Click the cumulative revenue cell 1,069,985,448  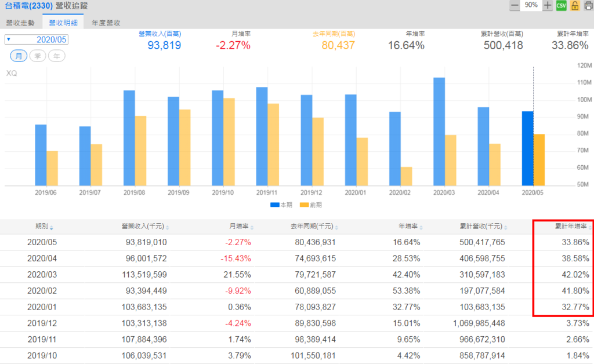coord(479,323)
